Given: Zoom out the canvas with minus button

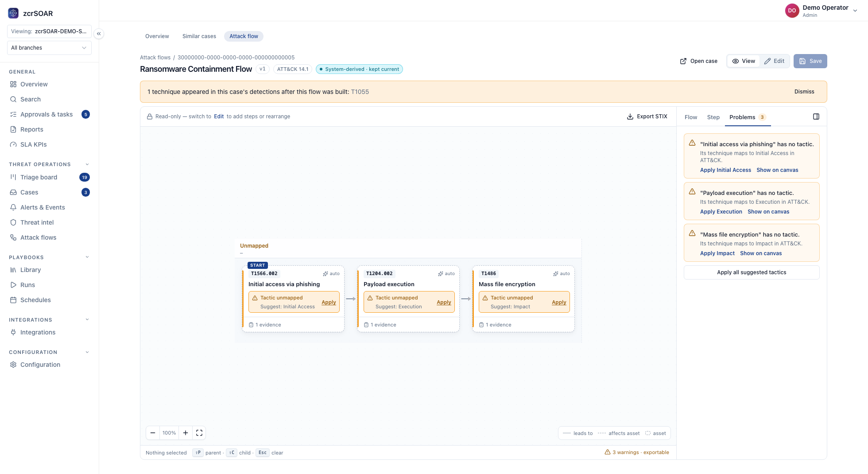Looking at the screenshot, I should tap(153, 433).
